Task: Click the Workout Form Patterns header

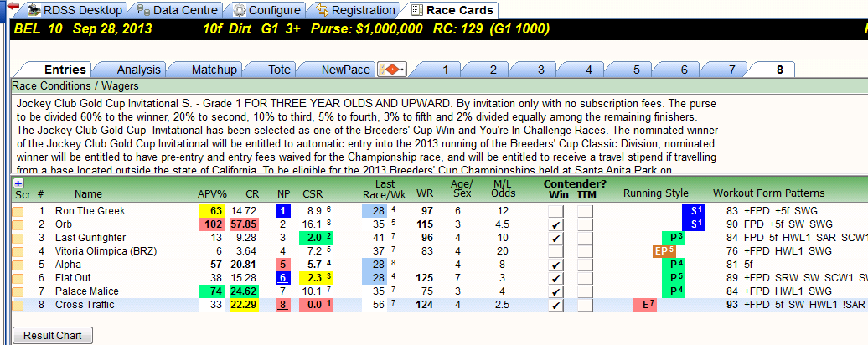Action: click(x=769, y=193)
